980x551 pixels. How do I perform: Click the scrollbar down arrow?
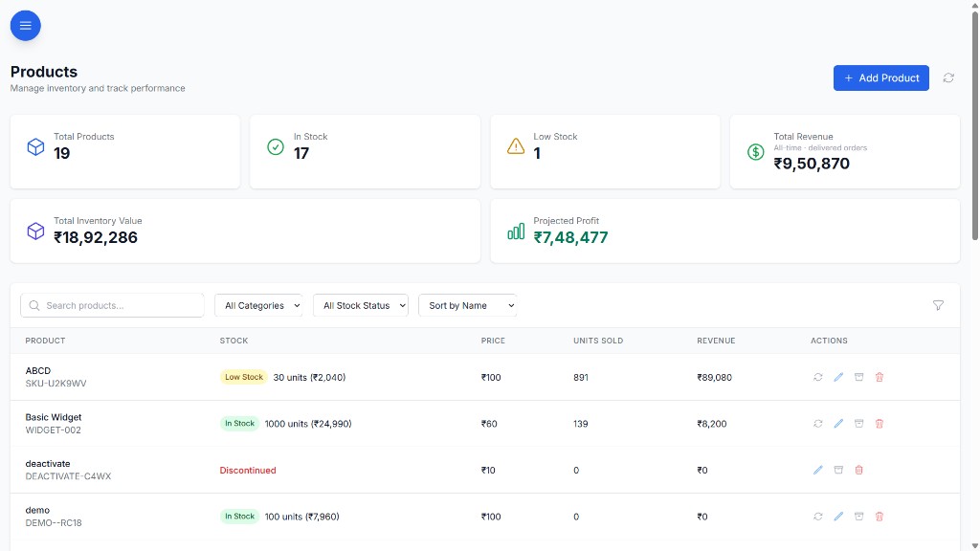[x=974, y=546]
